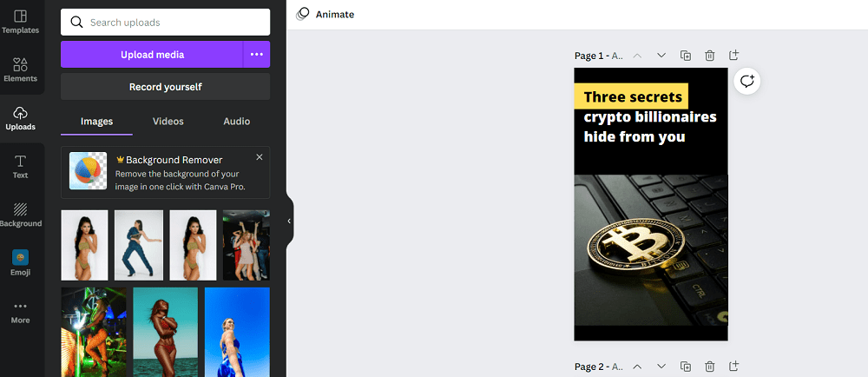Switch to the Videos tab
This screenshot has height=377, width=868.
pos(168,122)
